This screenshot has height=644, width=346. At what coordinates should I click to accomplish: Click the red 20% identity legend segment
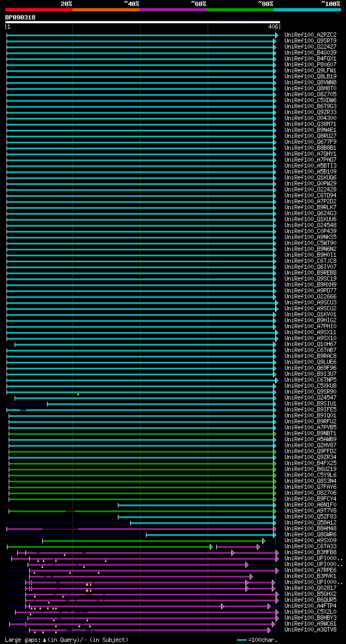click(x=39, y=9)
